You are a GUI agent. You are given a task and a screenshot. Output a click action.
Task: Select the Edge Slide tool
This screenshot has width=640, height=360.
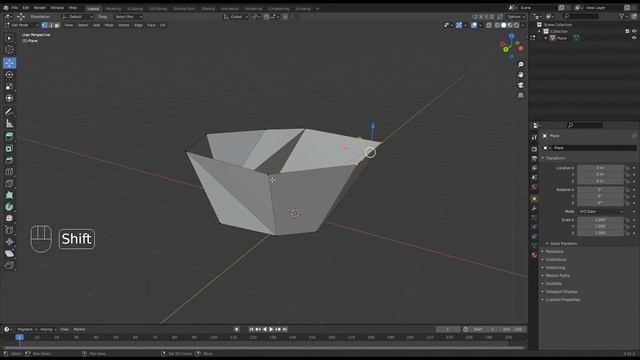(x=9, y=230)
